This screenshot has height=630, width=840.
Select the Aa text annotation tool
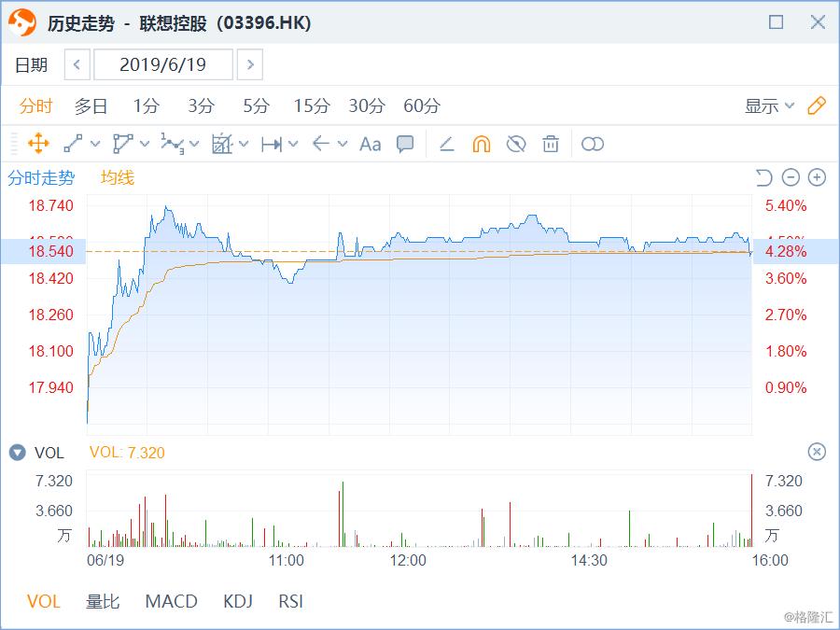[x=371, y=144]
